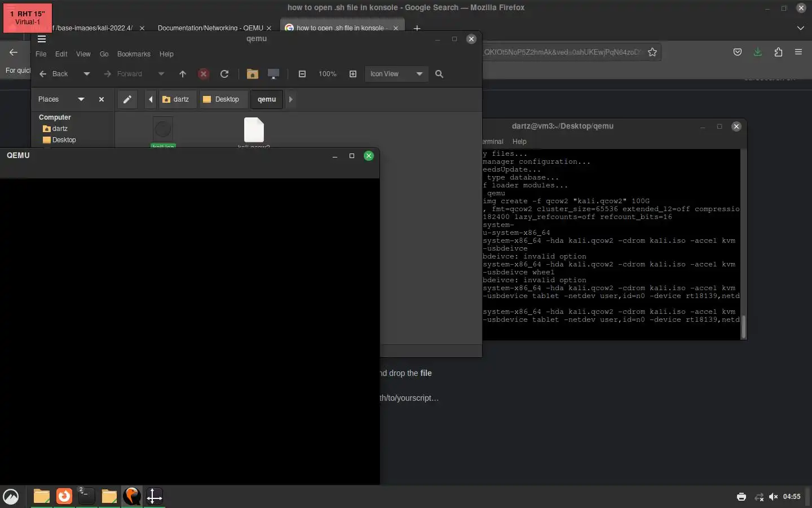The image size is (812, 508).
Task: Reload the qemu folder view
Action: click(x=224, y=74)
